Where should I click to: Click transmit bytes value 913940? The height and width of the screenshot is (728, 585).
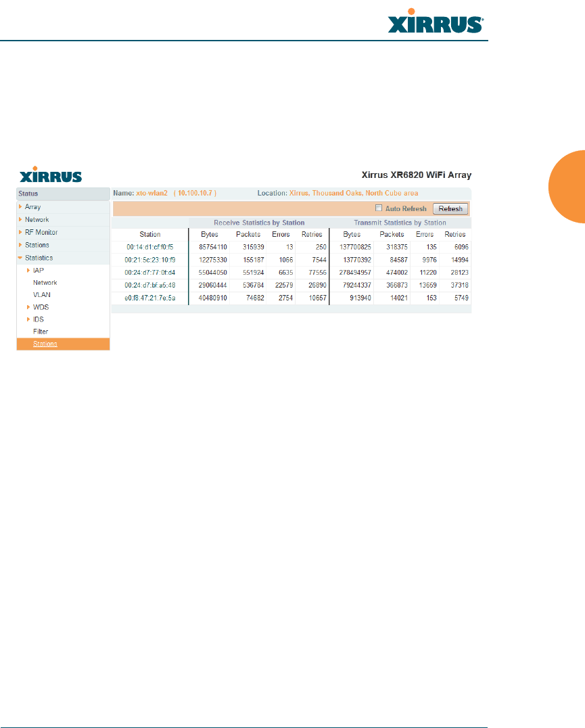click(x=360, y=298)
